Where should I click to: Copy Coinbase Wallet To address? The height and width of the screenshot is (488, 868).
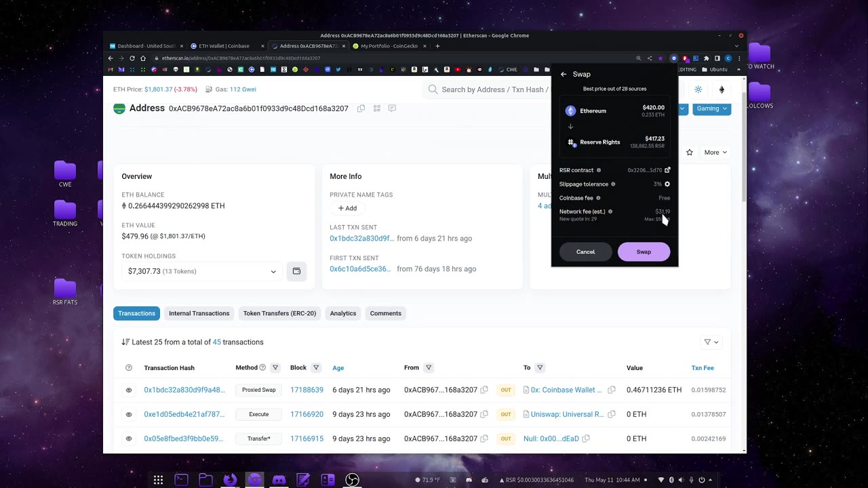612,390
